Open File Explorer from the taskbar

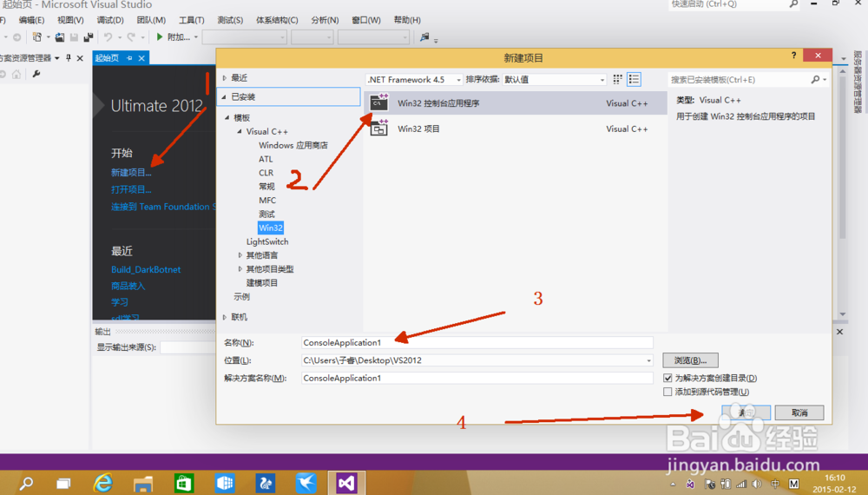[x=143, y=484]
